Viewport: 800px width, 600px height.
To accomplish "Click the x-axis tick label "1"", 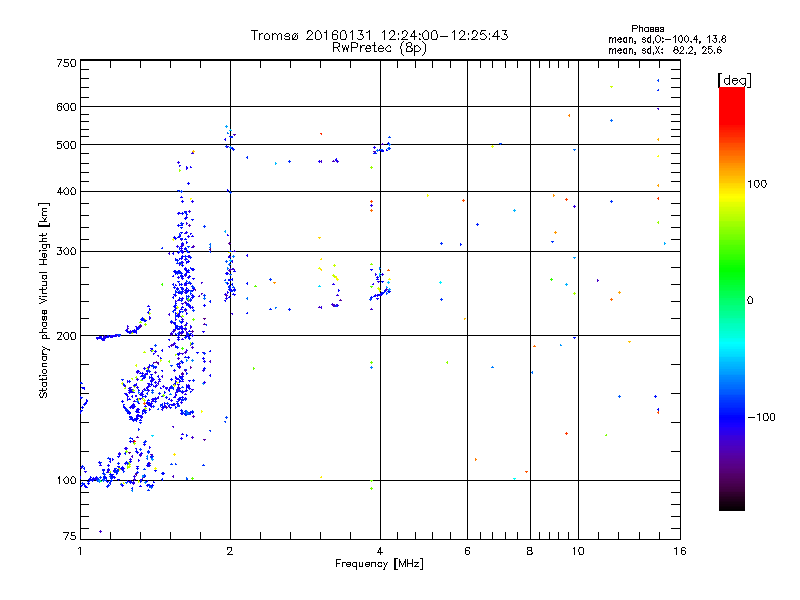I will [x=80, y=551].
